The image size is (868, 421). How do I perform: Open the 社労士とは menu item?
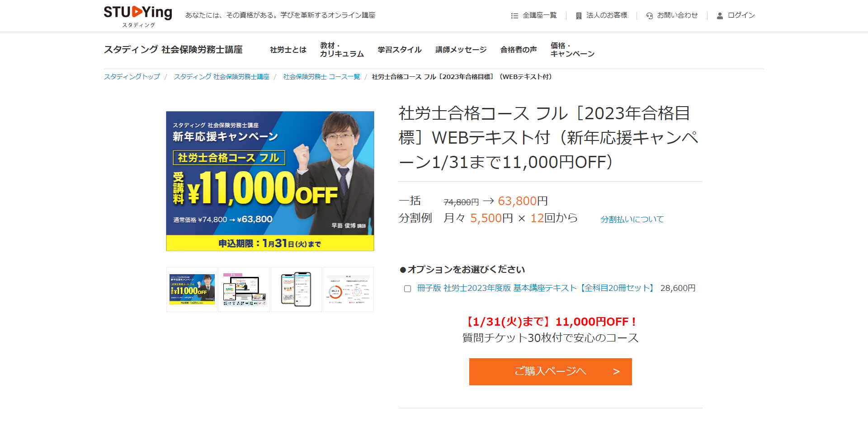coord(288,50)
